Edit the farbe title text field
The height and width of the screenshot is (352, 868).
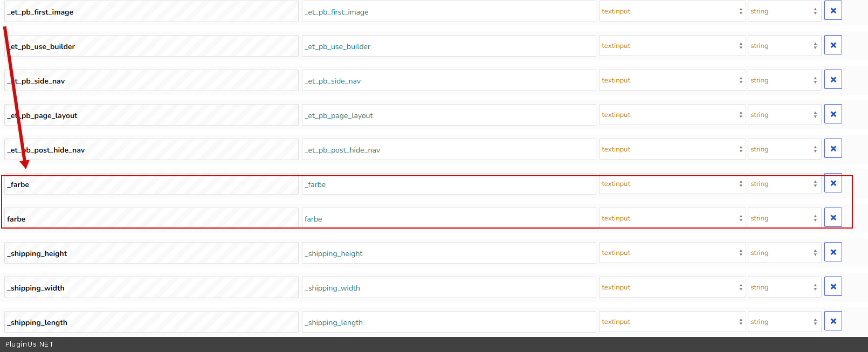[x=448, y=219]
